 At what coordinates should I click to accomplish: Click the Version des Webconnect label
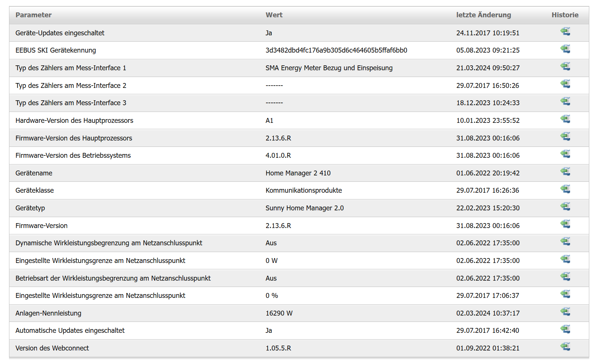(52, 348)
